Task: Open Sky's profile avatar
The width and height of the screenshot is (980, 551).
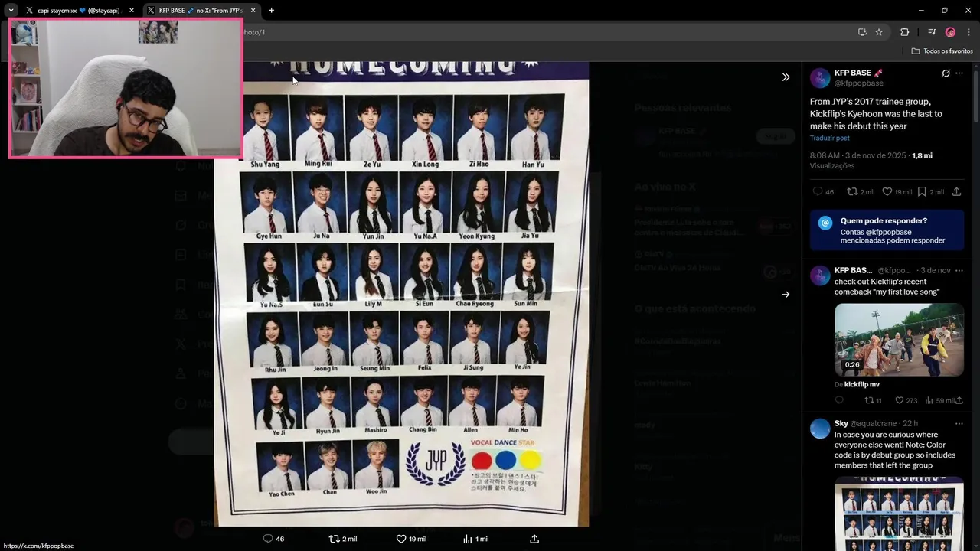Action: click(820, 429)
